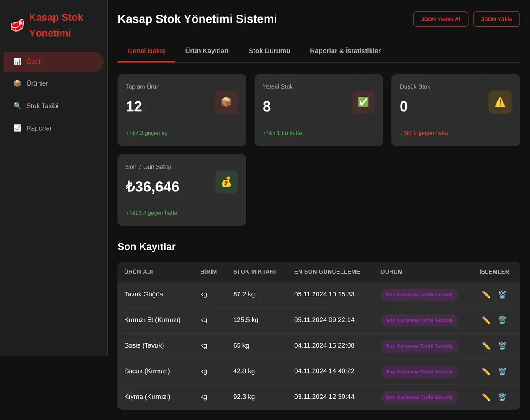Select the ₺36,646 sales value
This screenshot has width=530, height=420.
pyautogui.click(x=153, y=187)
